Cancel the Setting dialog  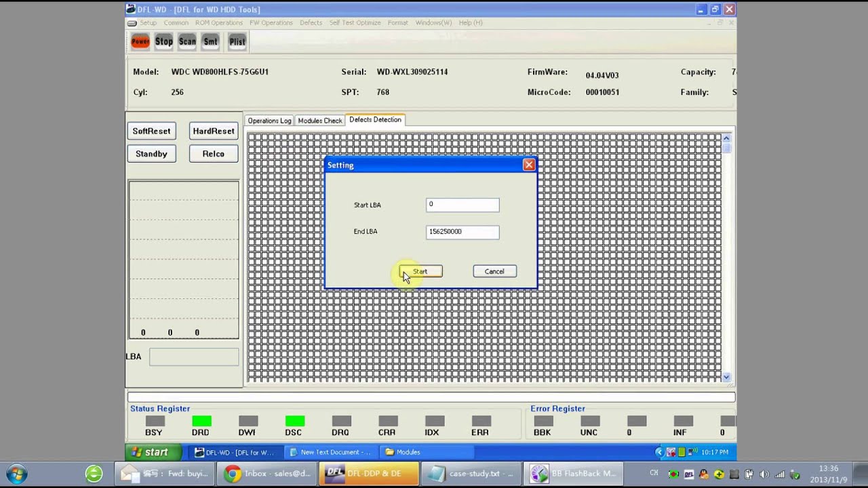tap(494, 271)
